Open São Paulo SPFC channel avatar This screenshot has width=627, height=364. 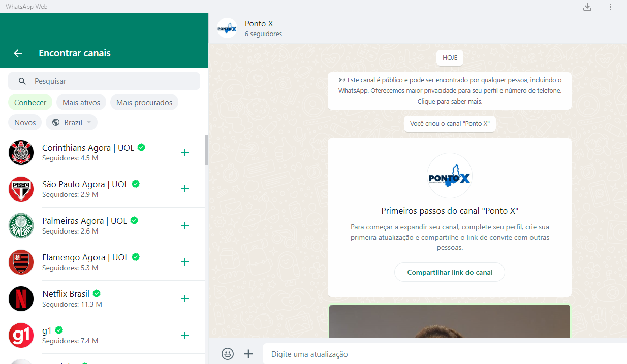coord(21,189)
